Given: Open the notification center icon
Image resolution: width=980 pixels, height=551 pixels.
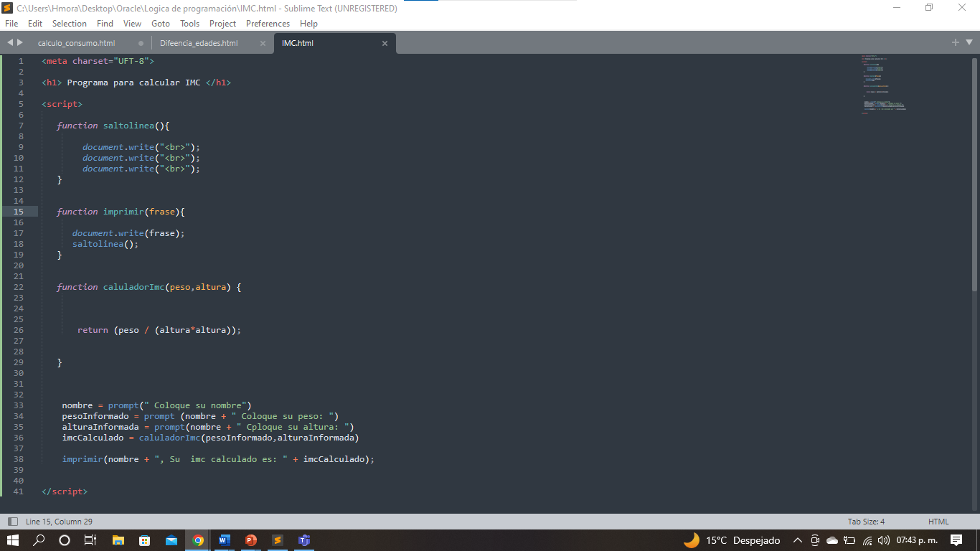Looking at the screenshot, I should 956,540.
